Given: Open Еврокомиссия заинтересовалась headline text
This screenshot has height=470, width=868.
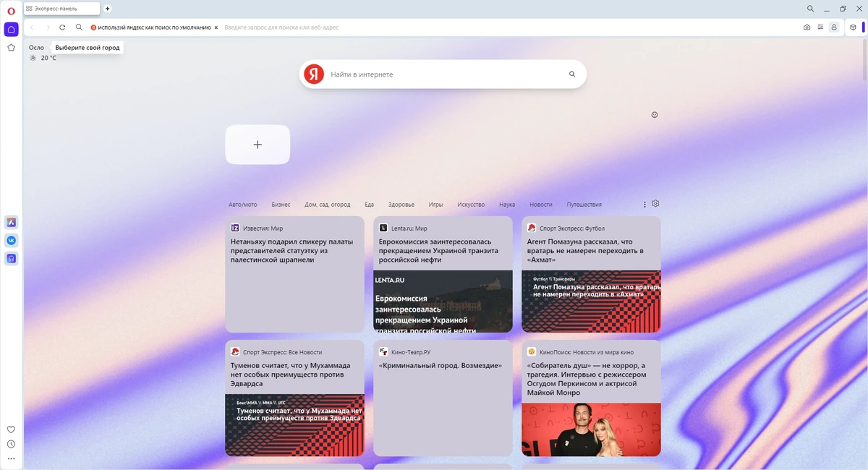Looking at the screenshot, I should (438, 250).
